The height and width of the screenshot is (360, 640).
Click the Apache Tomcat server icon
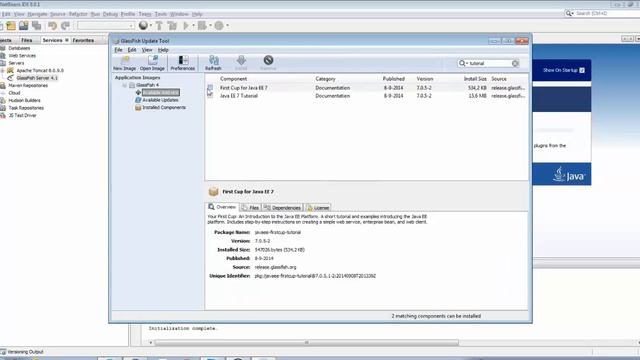pyautogui.click(x=10, y=70)
